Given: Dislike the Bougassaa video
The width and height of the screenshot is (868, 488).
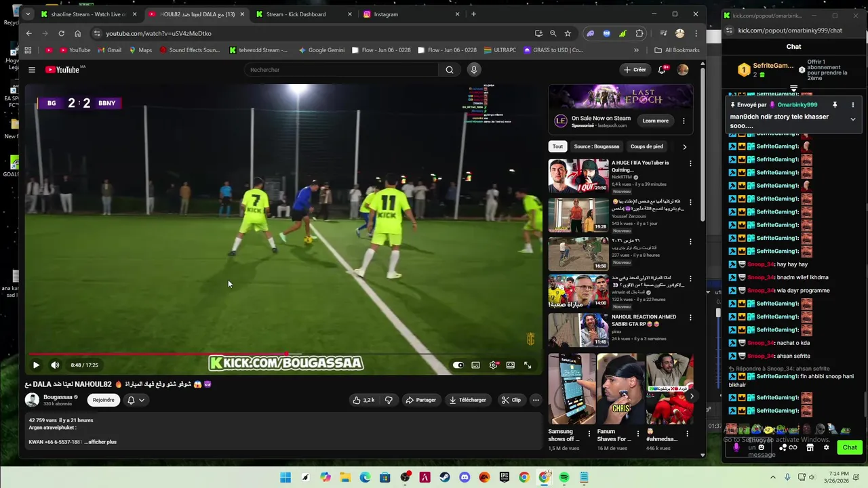Looking at the screenshot, I should pos(389,400).
